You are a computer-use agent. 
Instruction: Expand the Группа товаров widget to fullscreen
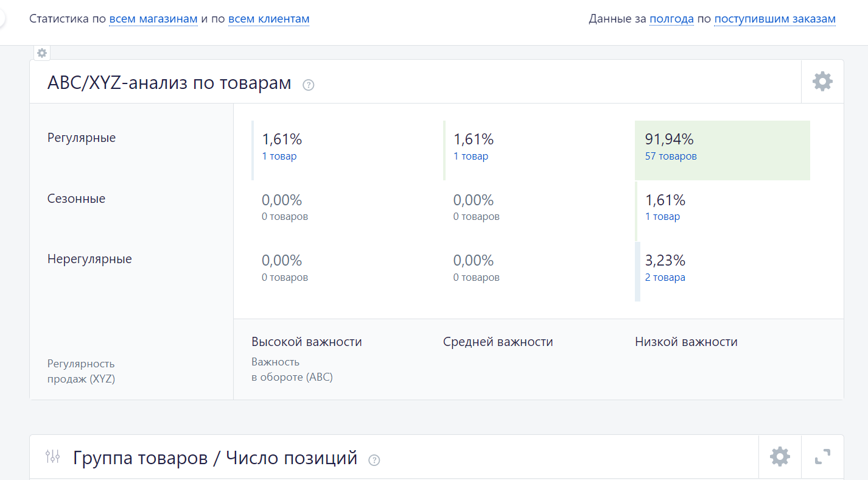tap(822, 456)
